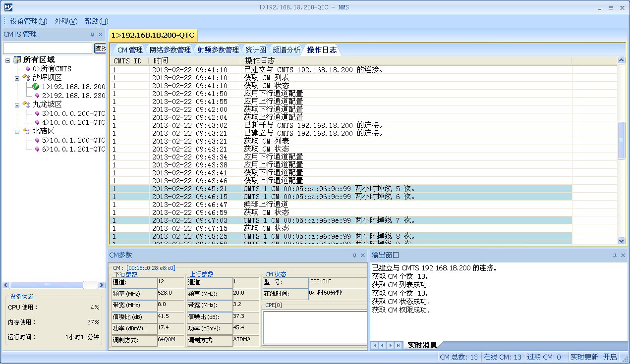630x364 pixels.
Task: Collapse the 北碚区 tree node
Action: pyautogui.click(x=17, y=131)
